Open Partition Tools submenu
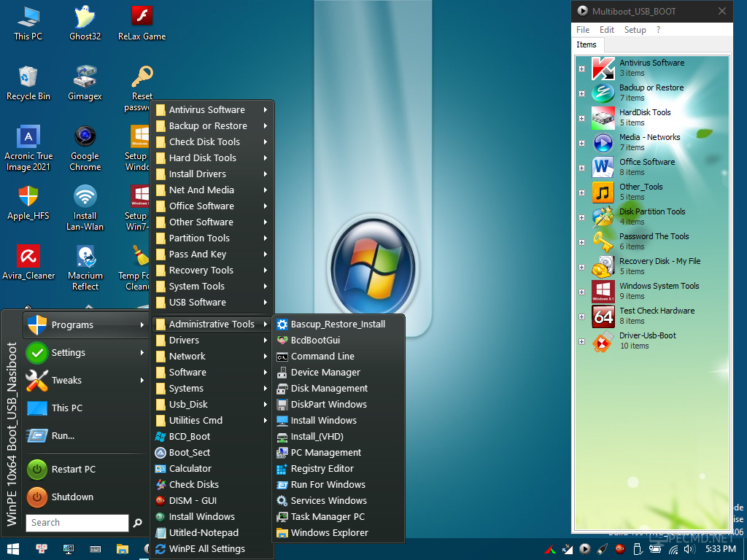The image size is (747, 560). pos(213,238)
